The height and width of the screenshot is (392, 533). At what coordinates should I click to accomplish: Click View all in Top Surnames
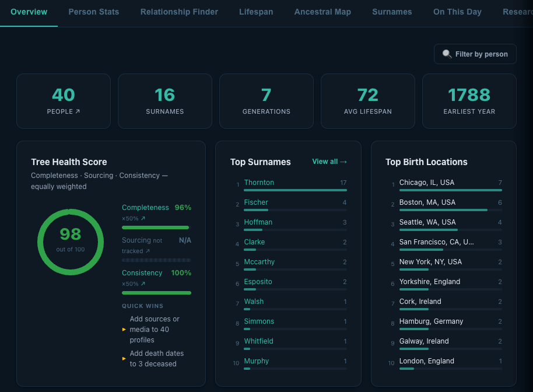coord(329,162)
